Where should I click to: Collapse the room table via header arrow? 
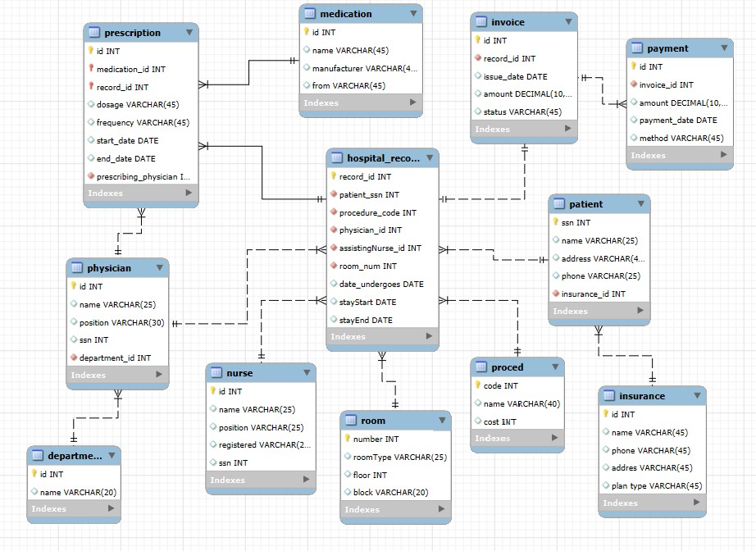442,421
